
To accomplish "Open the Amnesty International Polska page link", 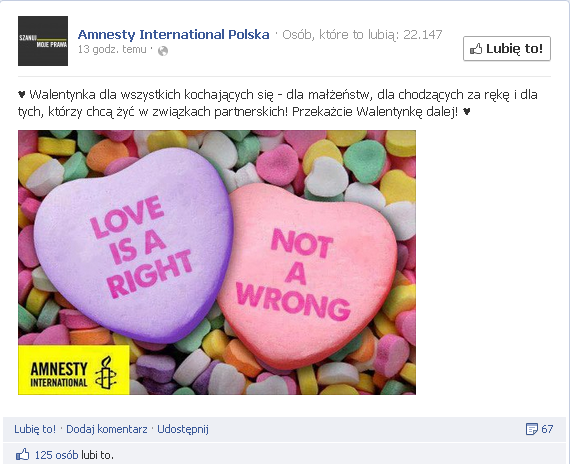I will [x=173, y=35].
